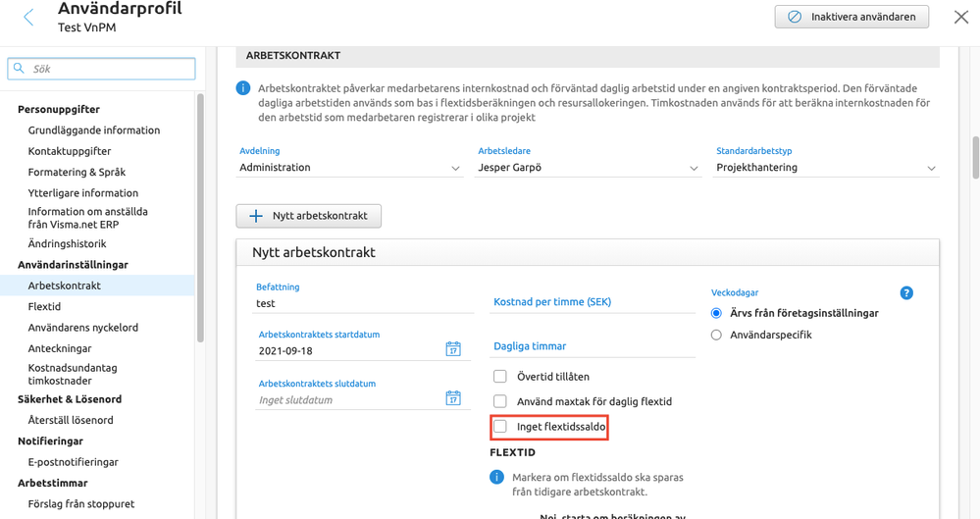Screen dimensions: 980x519
Task: Open E-postnotifieringar in sidebar
Action: 74,462
